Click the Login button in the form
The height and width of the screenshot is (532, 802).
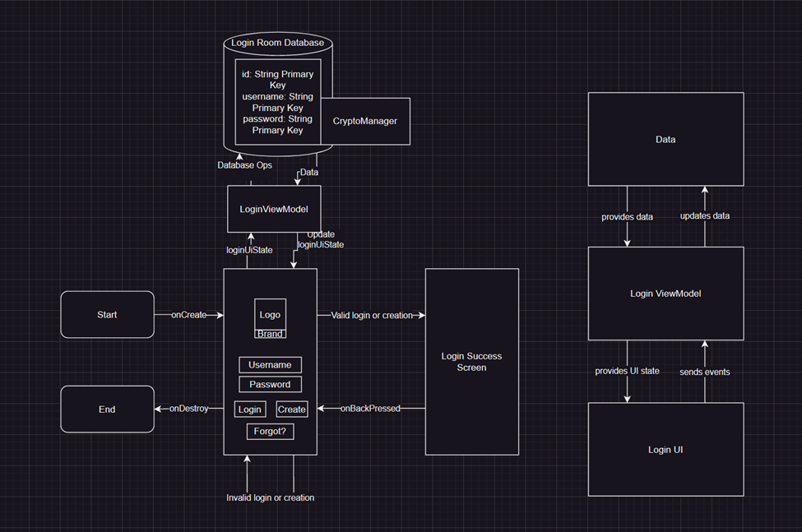pos(249,409)
